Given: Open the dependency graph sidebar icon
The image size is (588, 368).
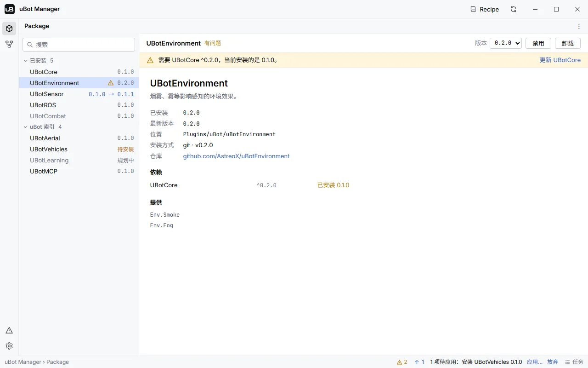Looking at the screenshot, I should (9, 44).
